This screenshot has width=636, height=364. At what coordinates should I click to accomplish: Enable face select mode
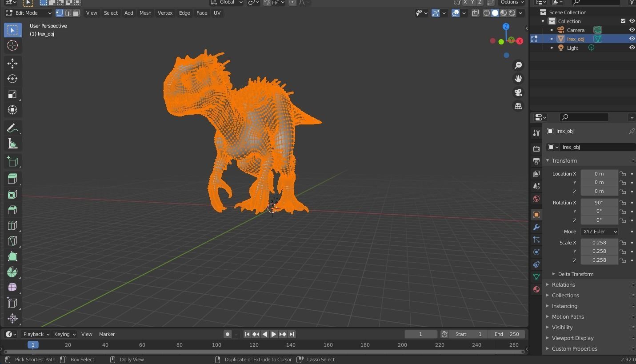[76, 13]
